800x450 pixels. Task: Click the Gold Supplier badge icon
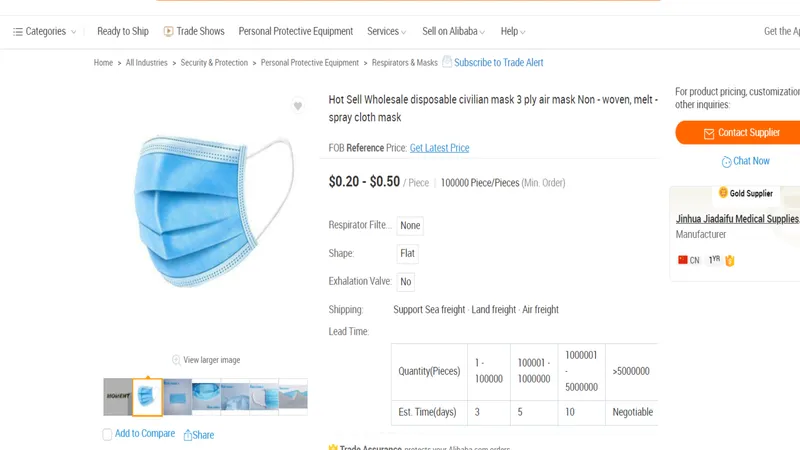723,193
